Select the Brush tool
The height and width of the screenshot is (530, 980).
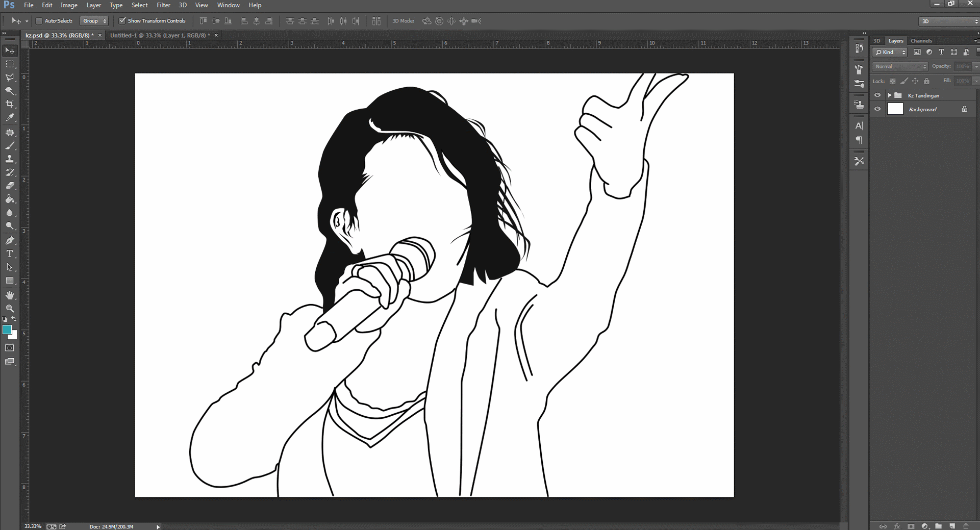pos(10,146)
